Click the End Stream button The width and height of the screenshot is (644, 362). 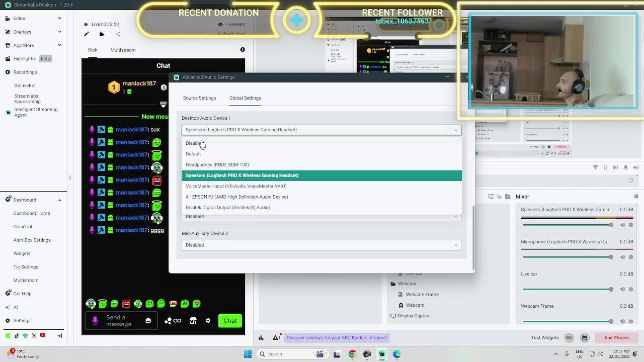617,338
